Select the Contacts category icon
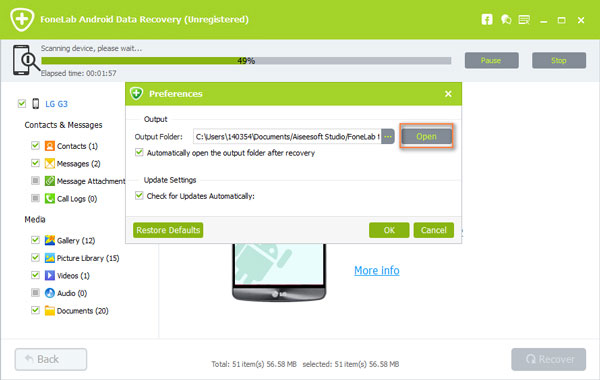This screenshot has width=600, height=380. 50,146
